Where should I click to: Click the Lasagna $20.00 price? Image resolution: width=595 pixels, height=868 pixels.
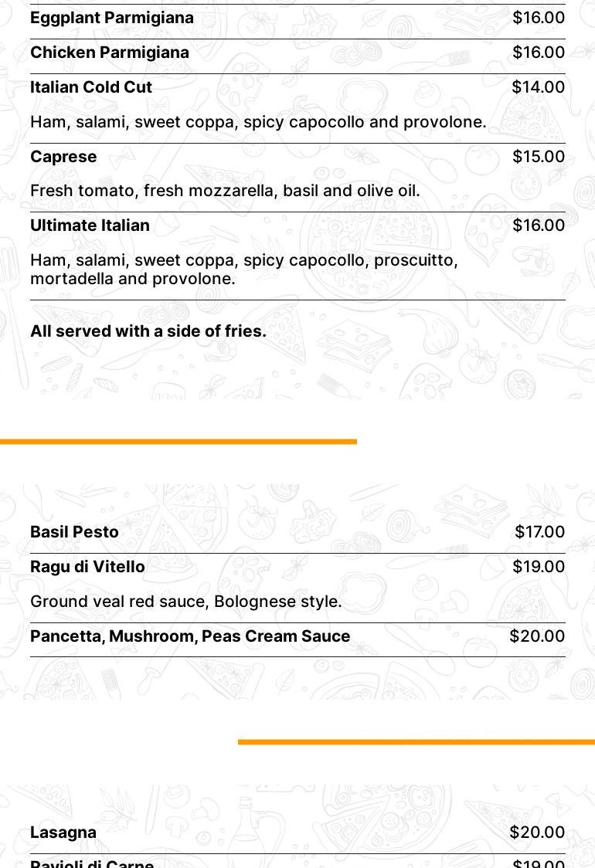pos(537,832)
